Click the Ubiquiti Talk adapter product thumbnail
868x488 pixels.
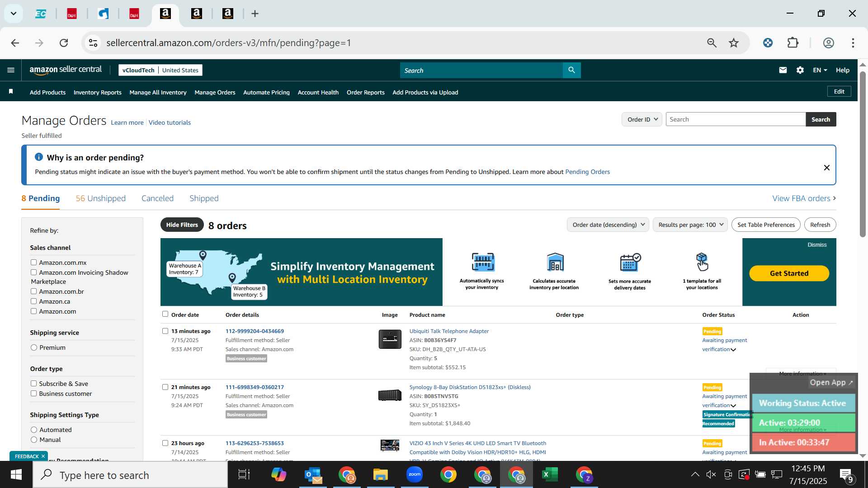click(x=390, y=339)
